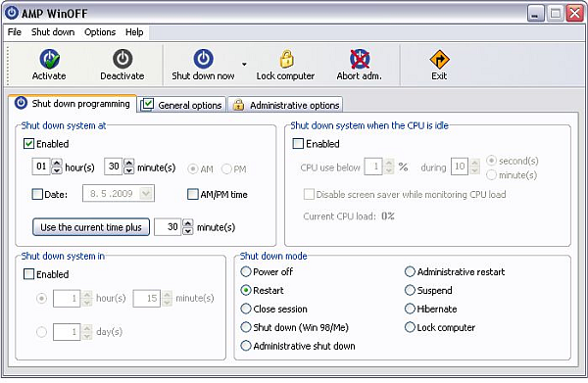Expand the Shut down now dropdown arrow

coord(244,64)
